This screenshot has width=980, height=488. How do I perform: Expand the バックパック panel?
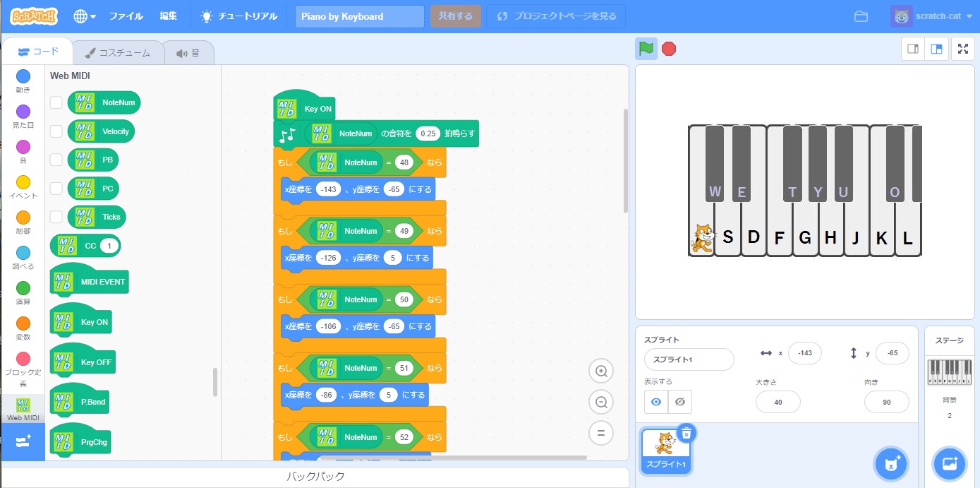coord(315,477)
